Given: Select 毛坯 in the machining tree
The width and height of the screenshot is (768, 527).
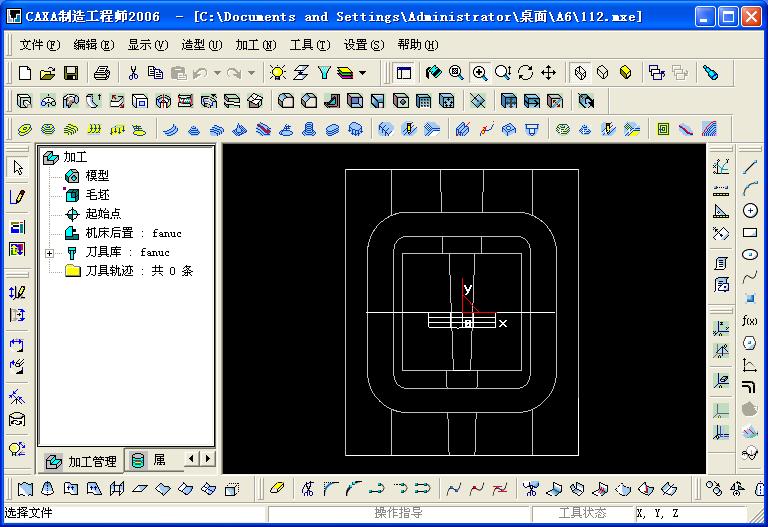Looking at the screenshot, I should (x=97, y=195).
